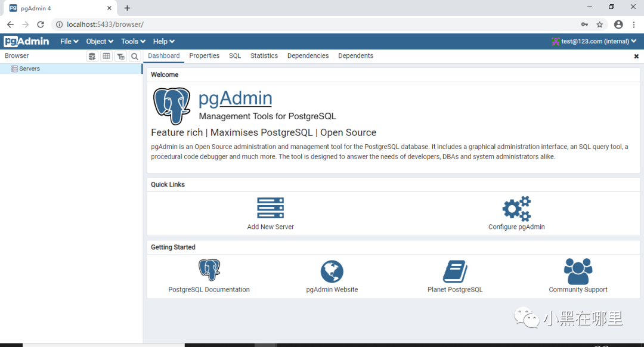Click the browser forward arrow

point(26,24)
